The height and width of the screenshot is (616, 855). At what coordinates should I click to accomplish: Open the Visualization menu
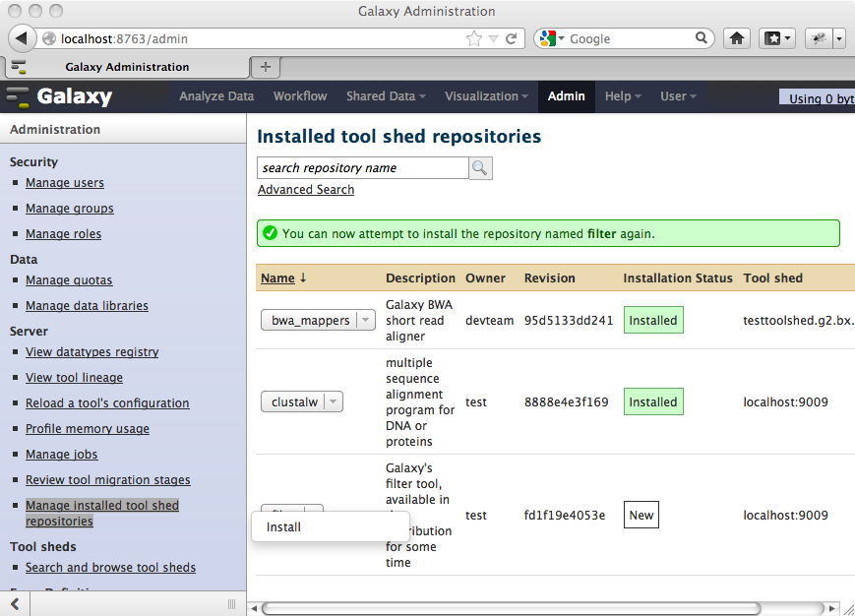[486, 96]
